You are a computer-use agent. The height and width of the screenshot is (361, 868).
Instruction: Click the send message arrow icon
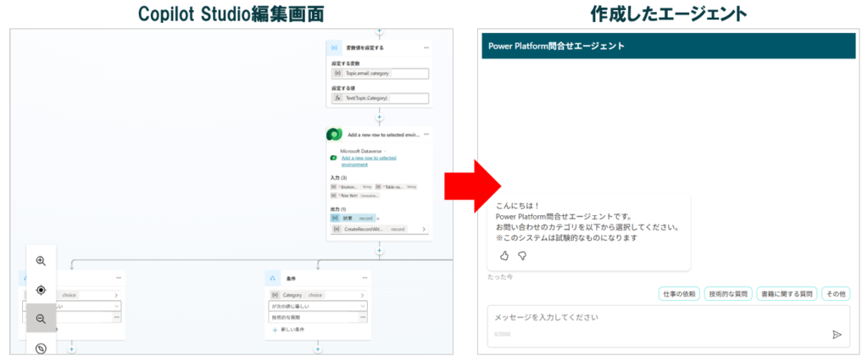pos(837,335)
